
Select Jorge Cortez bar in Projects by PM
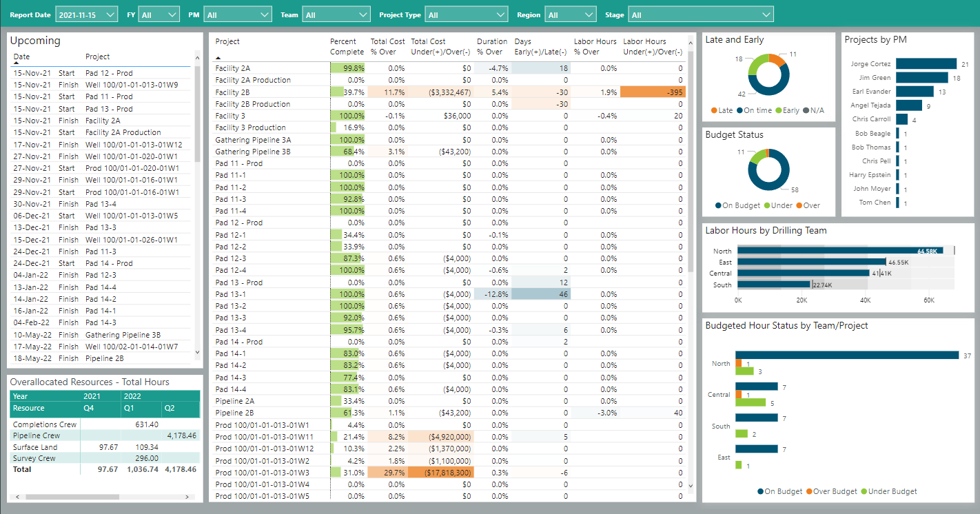pos(926,64)
